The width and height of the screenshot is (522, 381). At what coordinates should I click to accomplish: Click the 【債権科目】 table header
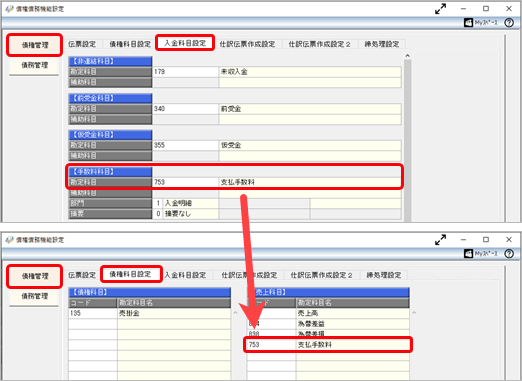coord(149,292)
